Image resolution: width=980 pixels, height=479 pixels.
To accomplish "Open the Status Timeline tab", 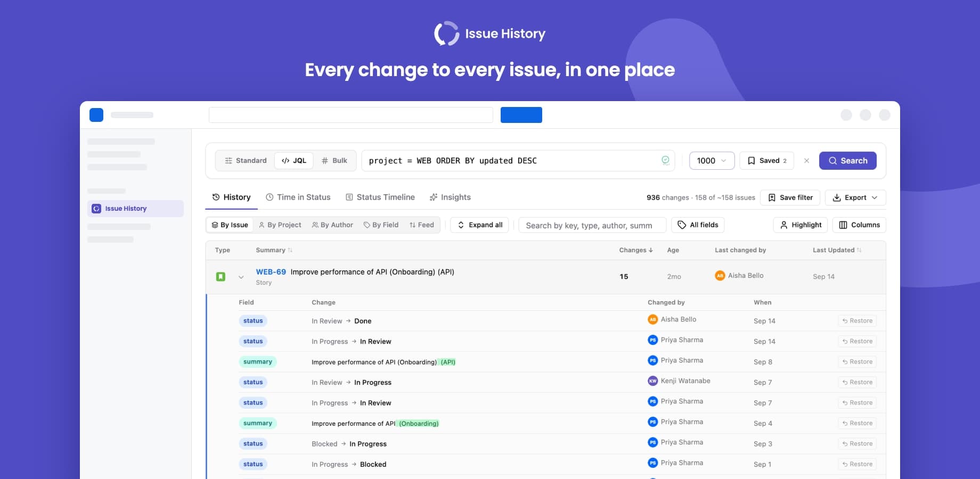I will coord(380,197).
